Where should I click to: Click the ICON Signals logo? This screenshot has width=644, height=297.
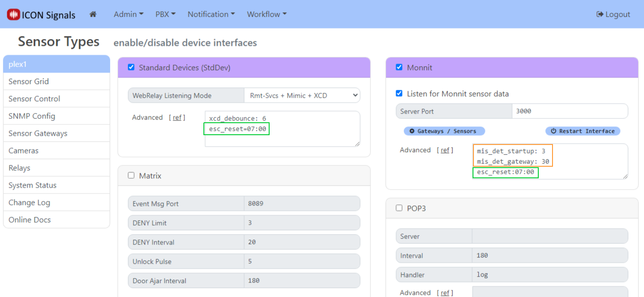coord(41,15)
